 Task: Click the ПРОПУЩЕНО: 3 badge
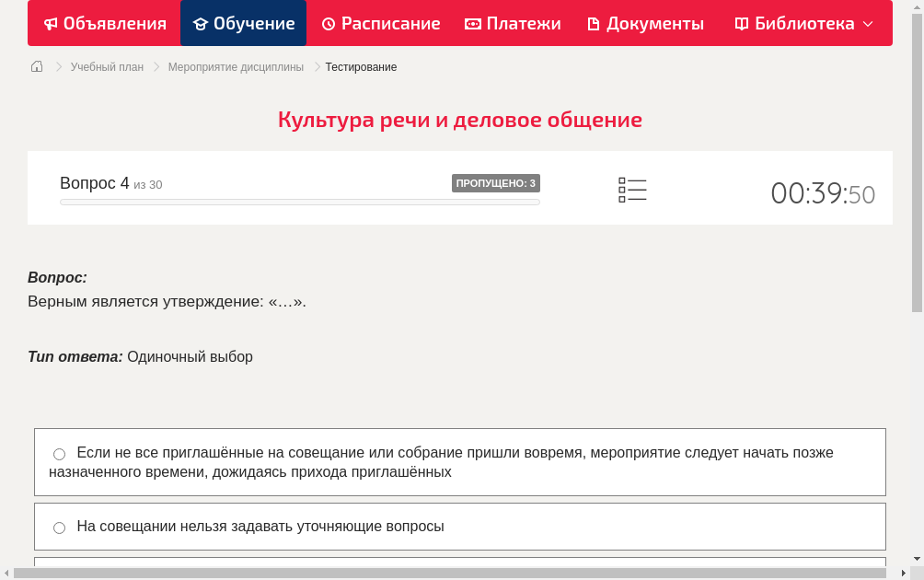[x=496, y=183]
